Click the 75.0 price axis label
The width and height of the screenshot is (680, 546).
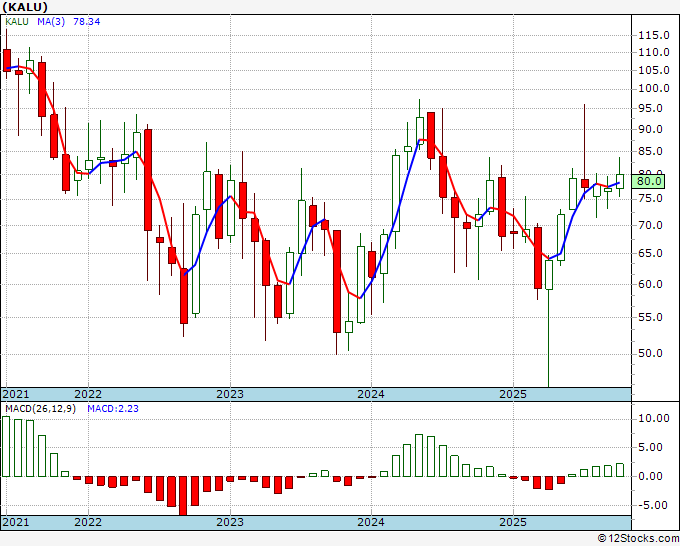pos(651,198)
